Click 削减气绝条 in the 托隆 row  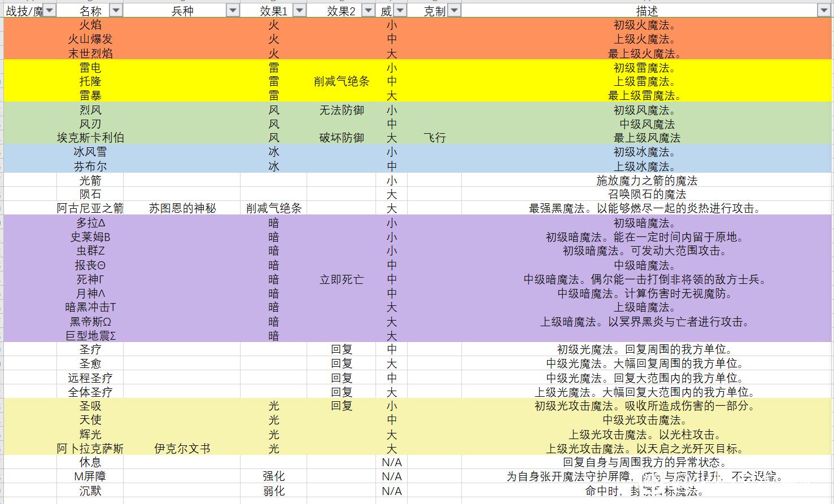(342, 81)
